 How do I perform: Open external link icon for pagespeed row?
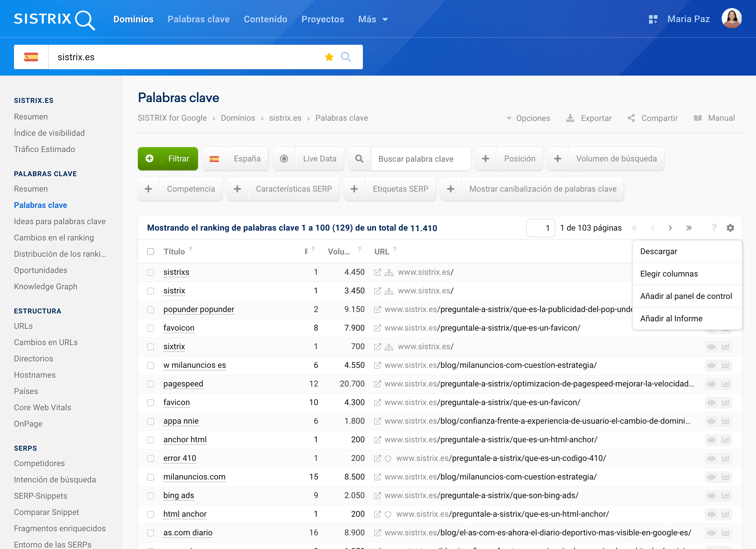(377, 384)
